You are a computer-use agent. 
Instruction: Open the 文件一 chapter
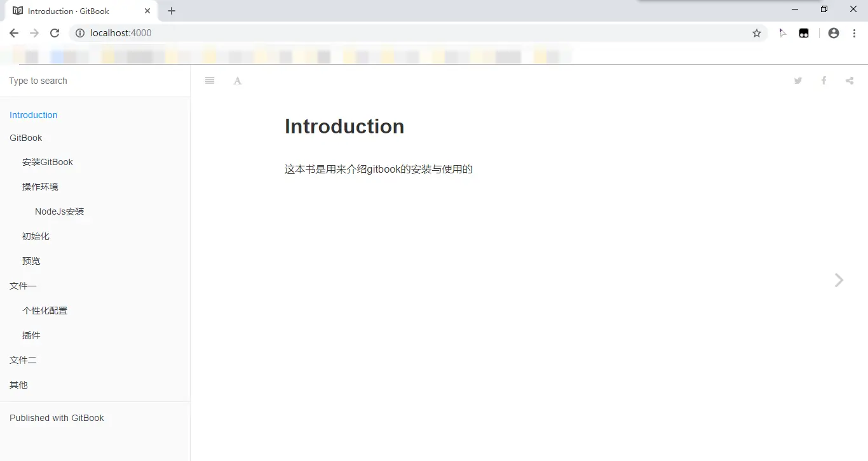23,286
